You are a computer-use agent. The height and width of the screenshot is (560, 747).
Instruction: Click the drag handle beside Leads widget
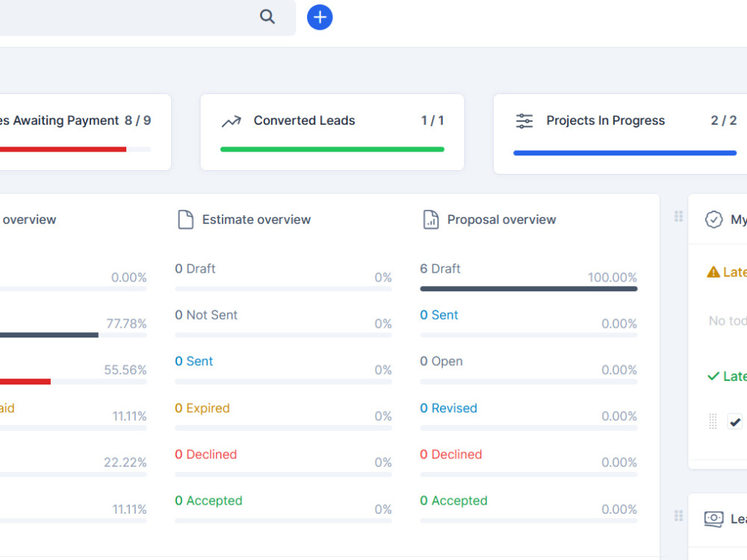pyautogui.click(x=679, y=516)
